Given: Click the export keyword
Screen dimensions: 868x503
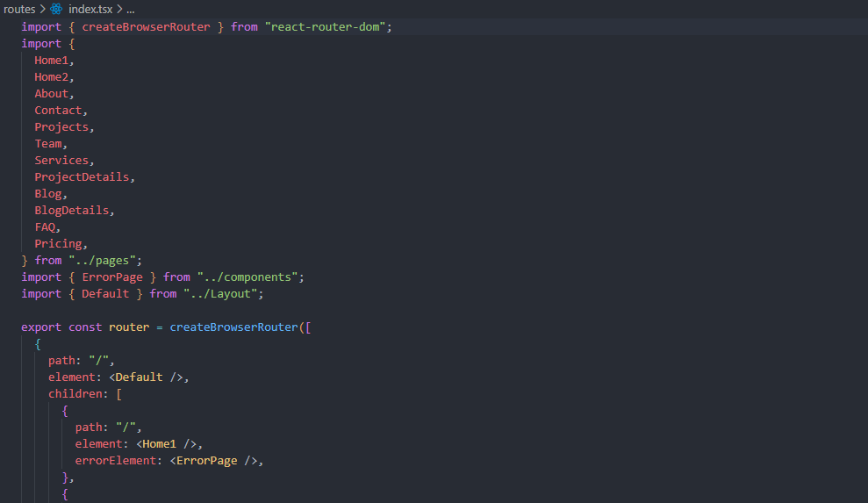Looking at the screenshot, I should (41, 327).
